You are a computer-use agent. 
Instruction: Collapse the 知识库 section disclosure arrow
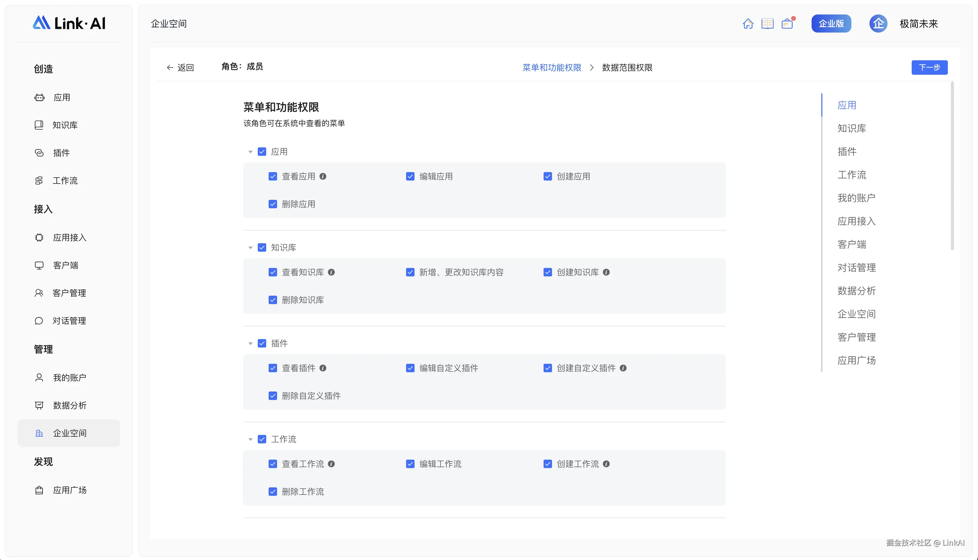(251, 247)
